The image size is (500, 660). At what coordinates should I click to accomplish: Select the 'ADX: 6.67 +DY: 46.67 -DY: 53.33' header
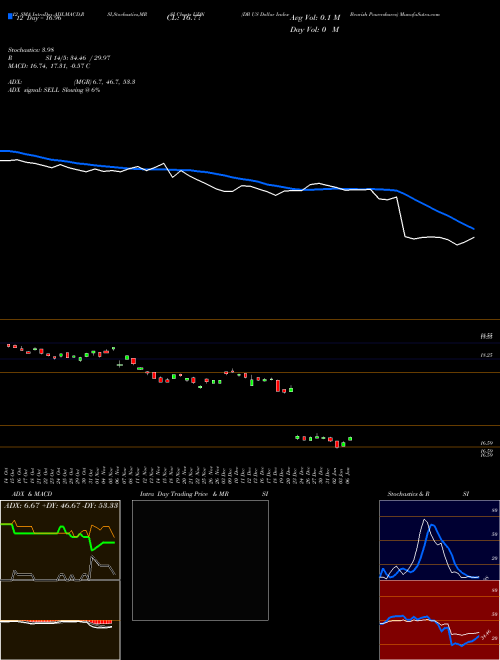(61, 506)
